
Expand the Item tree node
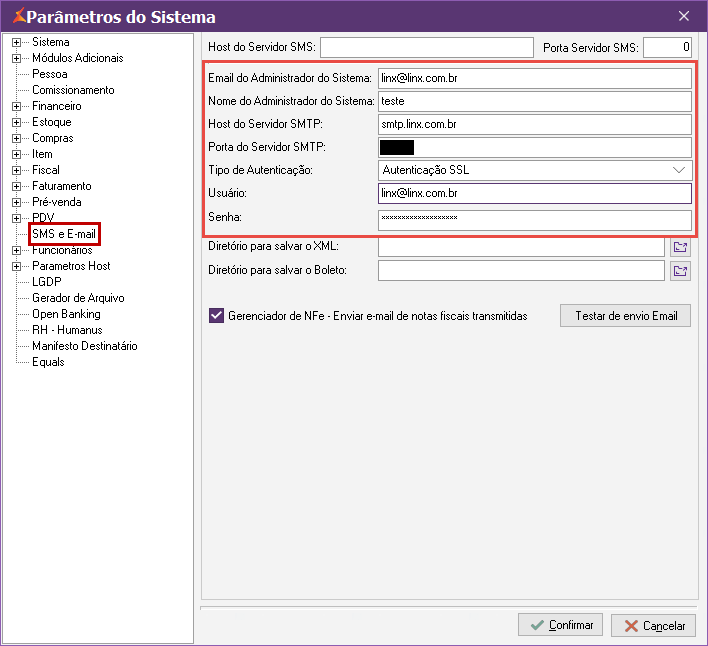pos(16,154)
